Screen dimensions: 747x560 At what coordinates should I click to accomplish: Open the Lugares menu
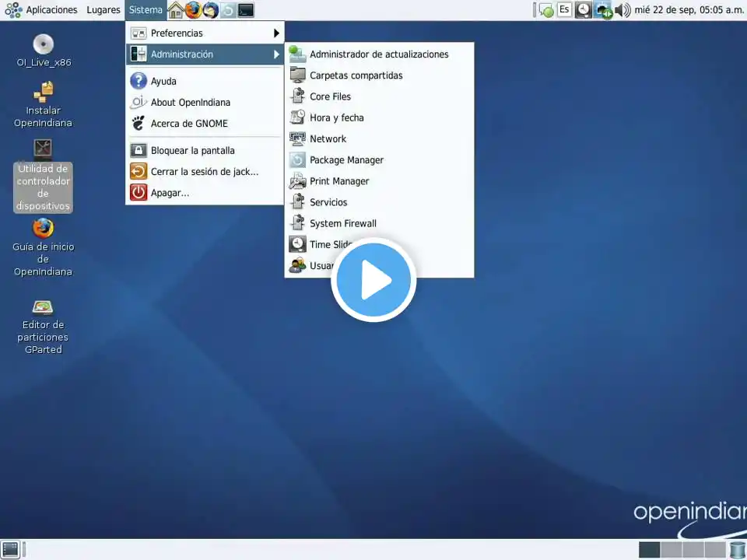pyautogui.click(x=103, y=10)
